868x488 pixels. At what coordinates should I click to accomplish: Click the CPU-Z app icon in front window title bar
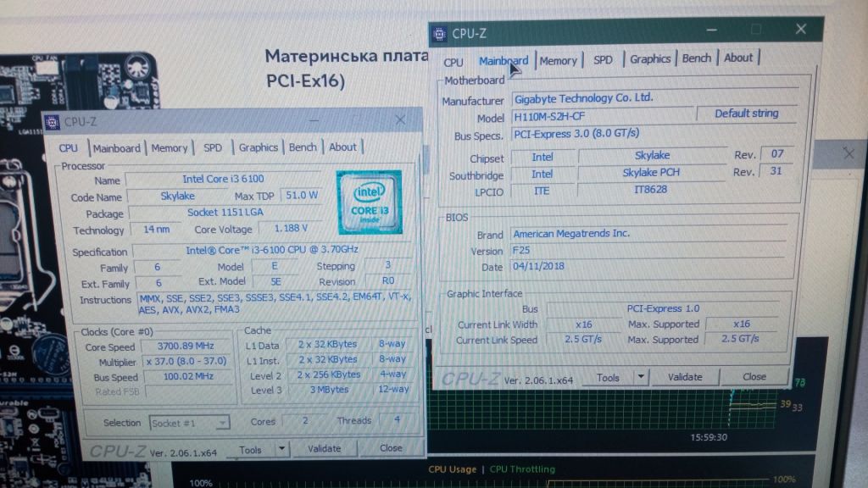pos(439,34)
